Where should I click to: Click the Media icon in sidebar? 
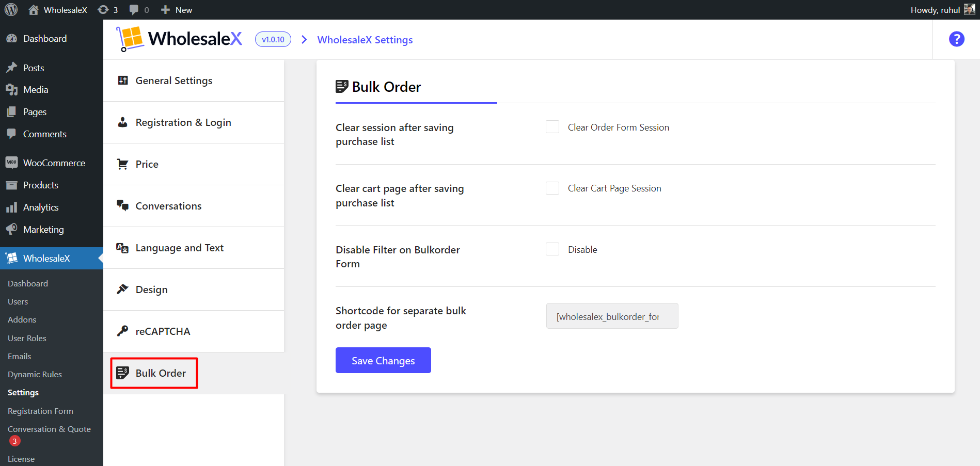tap(11, 90)
